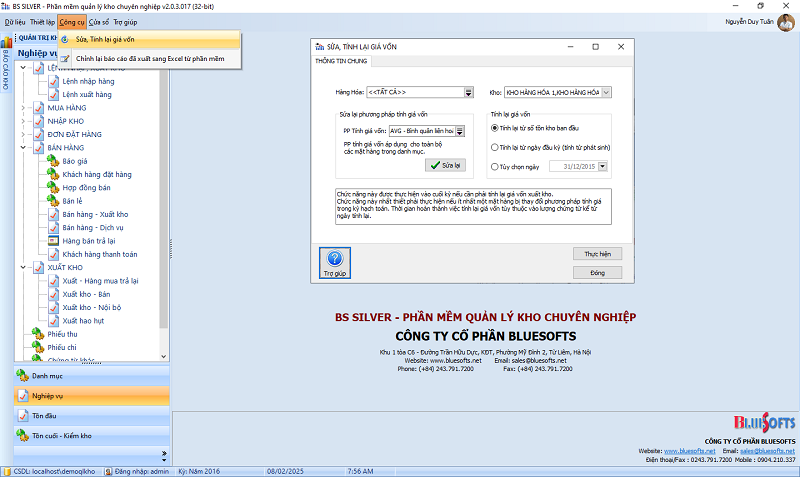
Task: Expand the PP Tính giá vốn combo box
Action: coord(460,131)
